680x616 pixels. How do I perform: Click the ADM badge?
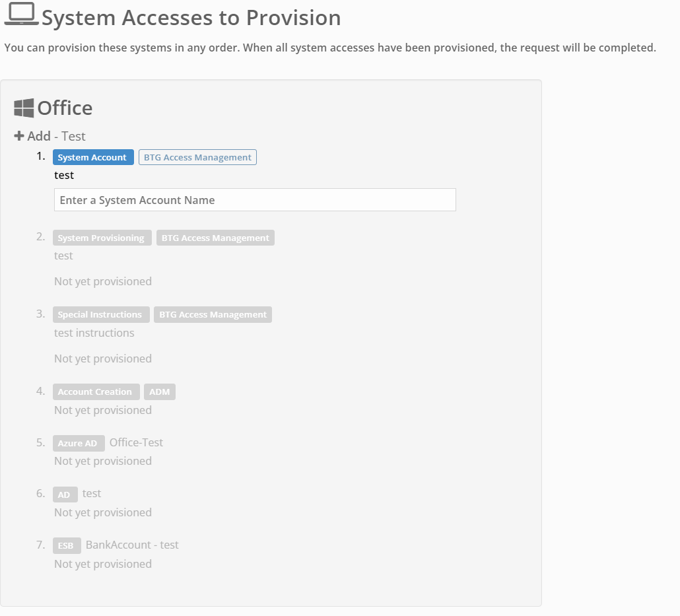160,392
